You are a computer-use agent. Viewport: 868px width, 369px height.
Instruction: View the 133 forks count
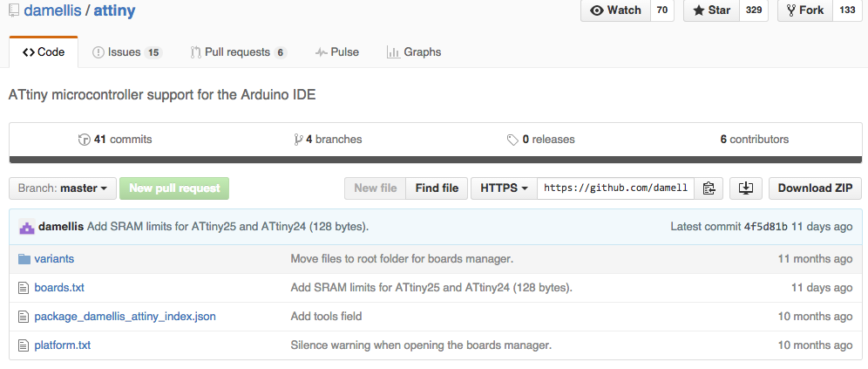[x=847, y=10]
